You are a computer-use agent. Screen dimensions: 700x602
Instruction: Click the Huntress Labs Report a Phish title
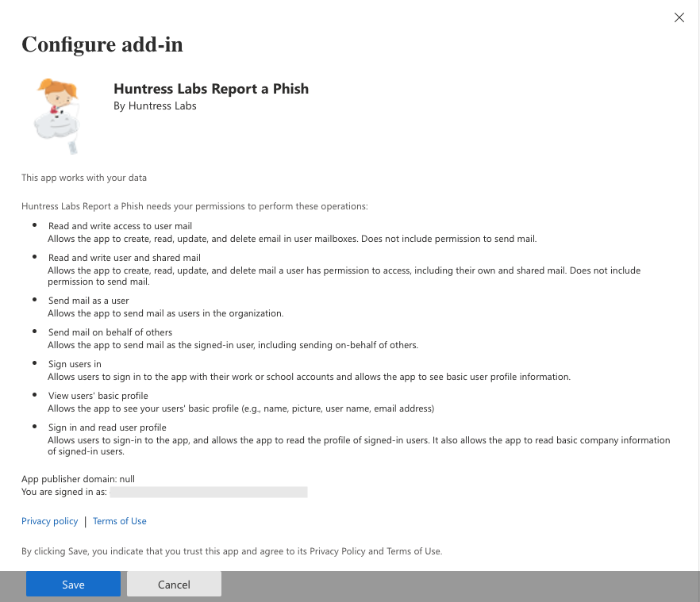(211, 89)
